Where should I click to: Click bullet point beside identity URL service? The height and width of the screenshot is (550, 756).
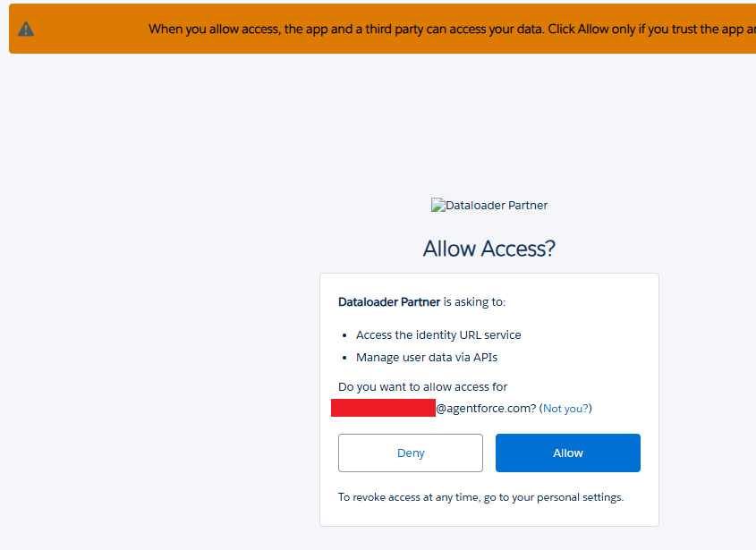[x=344, y=335]
